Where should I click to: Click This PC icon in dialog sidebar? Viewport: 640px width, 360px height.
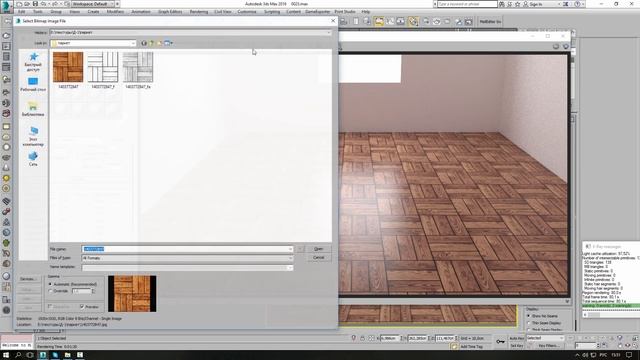[33, 131]
